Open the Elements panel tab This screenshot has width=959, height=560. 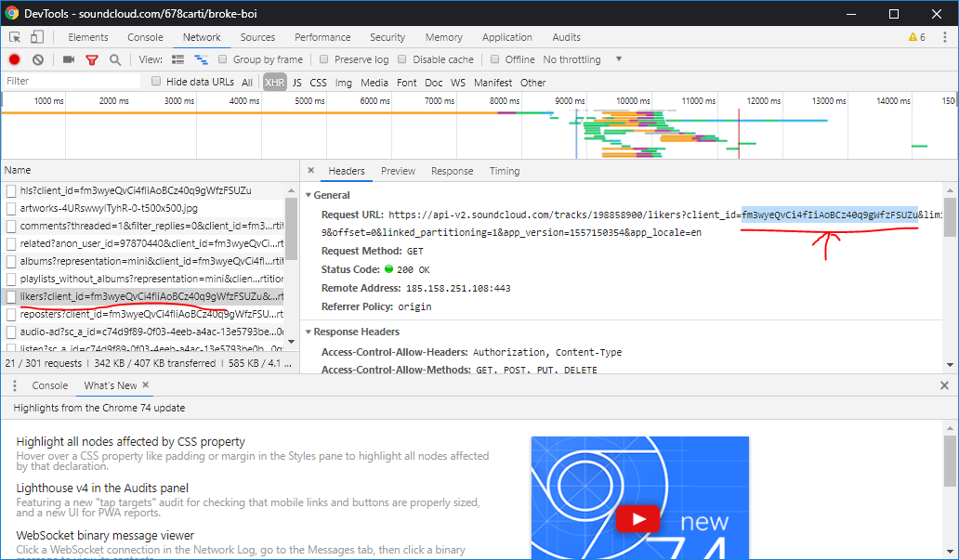tap(88, 37)
